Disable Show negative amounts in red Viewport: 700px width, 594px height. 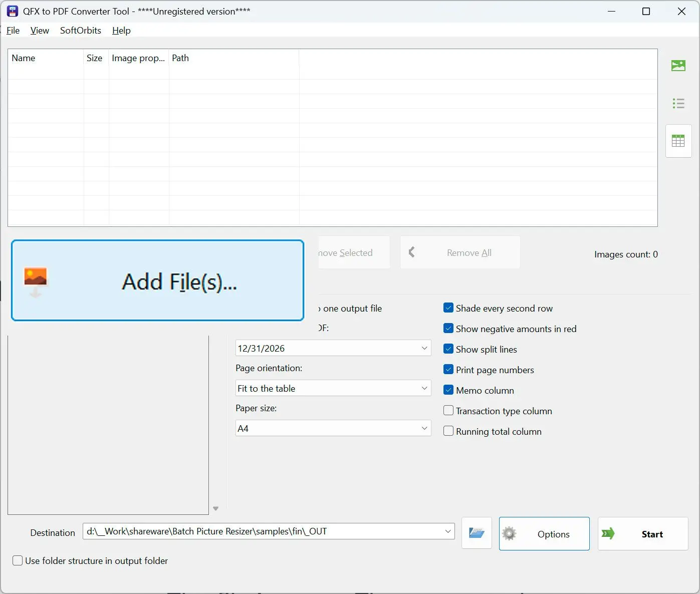tap(448, 329)
